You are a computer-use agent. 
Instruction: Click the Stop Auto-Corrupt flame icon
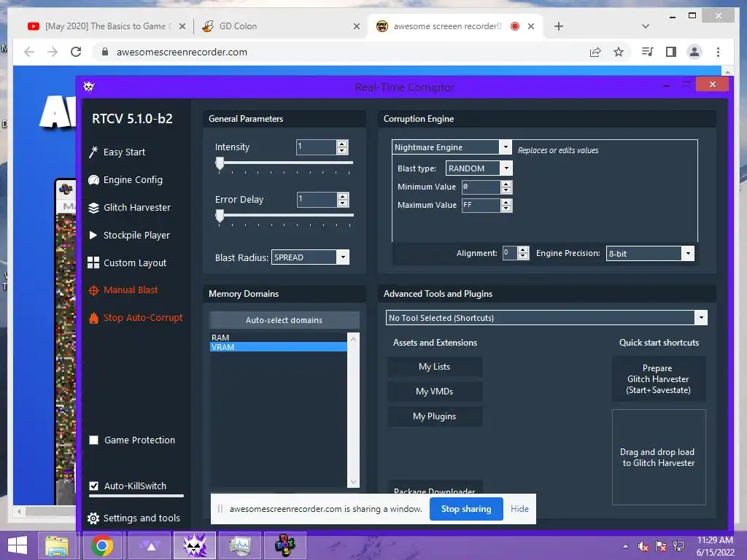tap(93, 318)
